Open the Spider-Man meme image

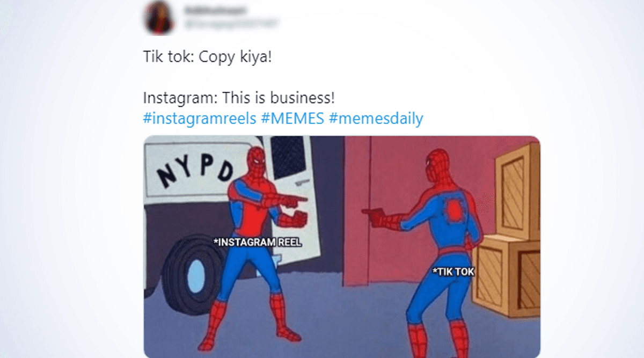(x=342, y=246)
